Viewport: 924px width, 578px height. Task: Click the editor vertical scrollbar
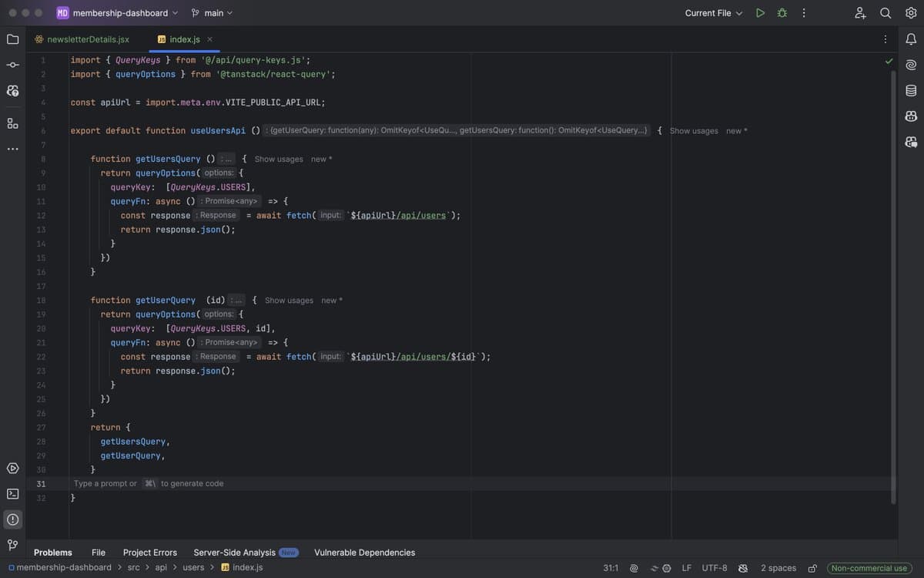pos(893,287)
